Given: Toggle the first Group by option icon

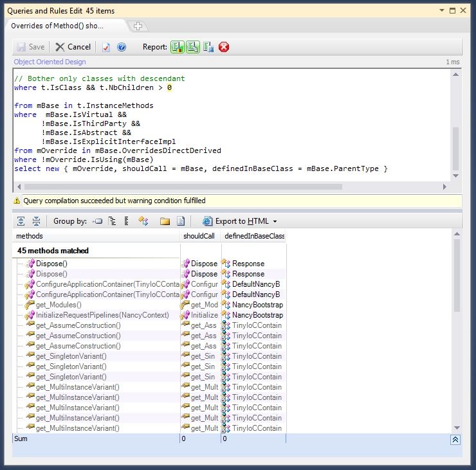Looking at the screenshot, I should 98,221.
